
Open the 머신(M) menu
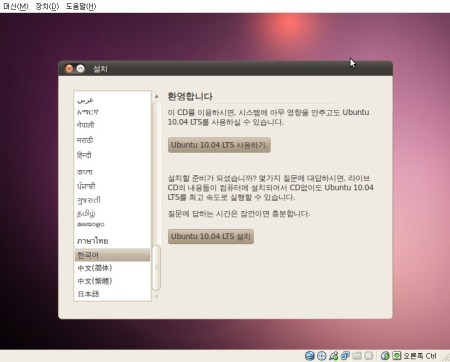pos(16,6)
